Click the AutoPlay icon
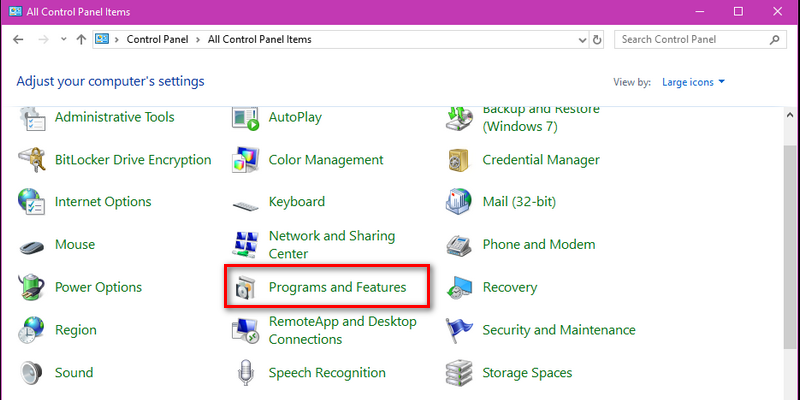 [246, 118]
